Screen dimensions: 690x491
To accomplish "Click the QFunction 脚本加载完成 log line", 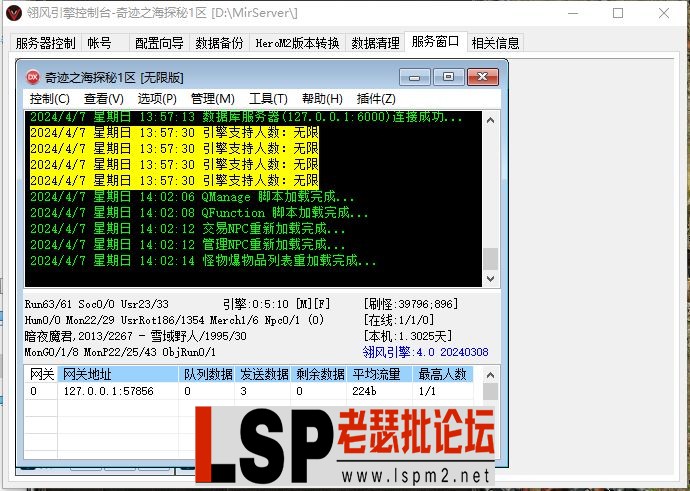I will tap(199, 213).
